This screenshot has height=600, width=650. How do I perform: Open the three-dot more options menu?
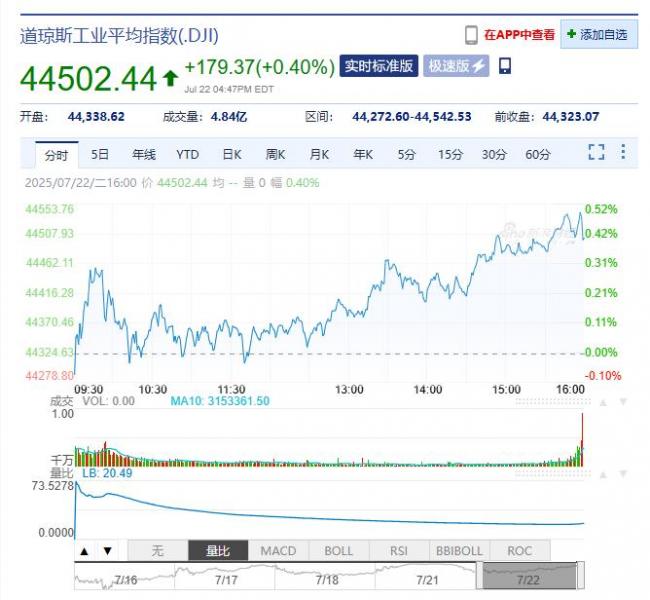[623, 152]
